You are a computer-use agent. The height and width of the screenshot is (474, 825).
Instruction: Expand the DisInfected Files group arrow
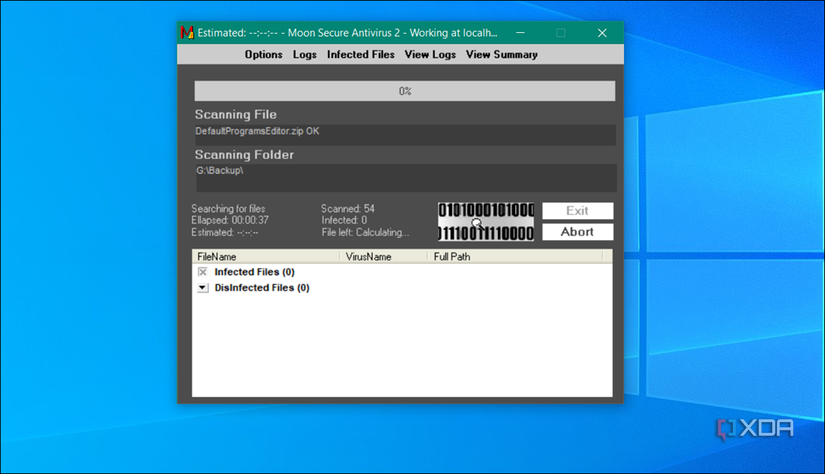[x=203, y=288]
